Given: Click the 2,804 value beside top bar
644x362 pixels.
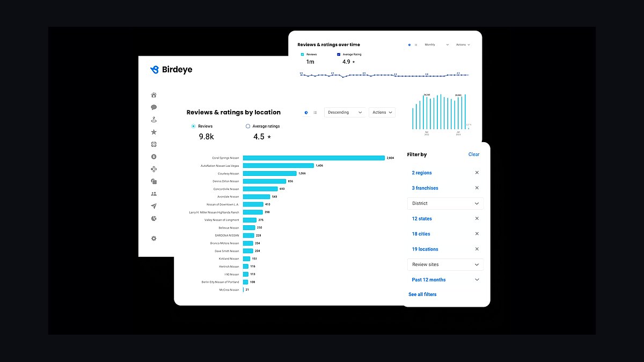Looking at the screenshot, I should click(x=390, y=158).
